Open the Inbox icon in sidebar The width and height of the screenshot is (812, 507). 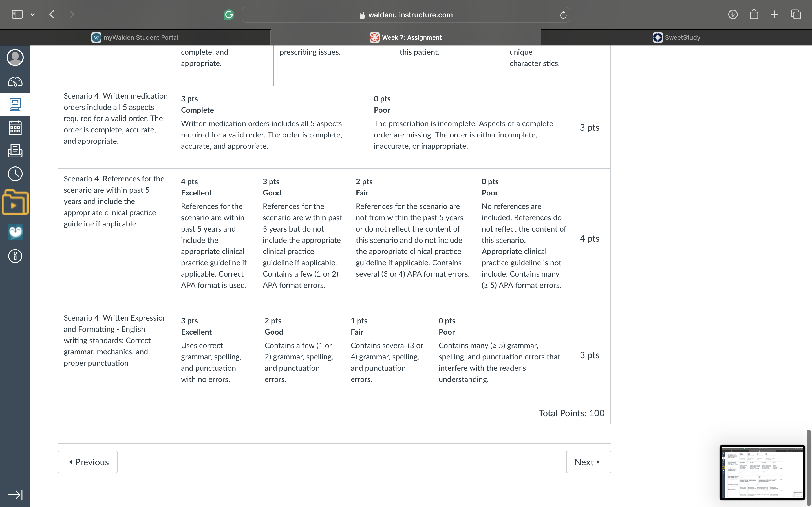pyautogui.click(x=15, y=151)
